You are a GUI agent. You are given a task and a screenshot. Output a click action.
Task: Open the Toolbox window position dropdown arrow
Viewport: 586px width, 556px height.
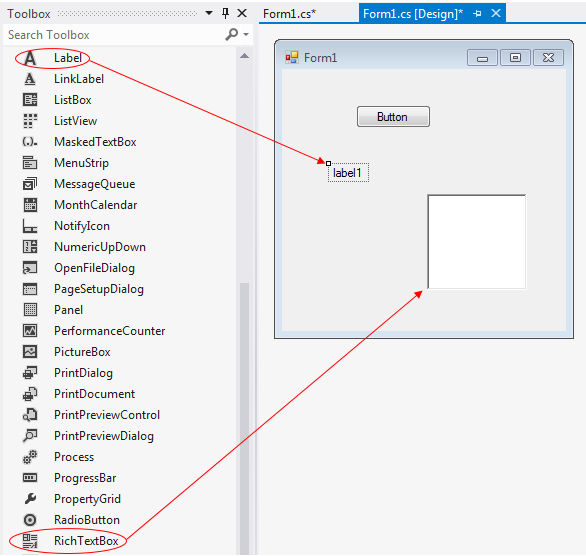tap(209, 13)
